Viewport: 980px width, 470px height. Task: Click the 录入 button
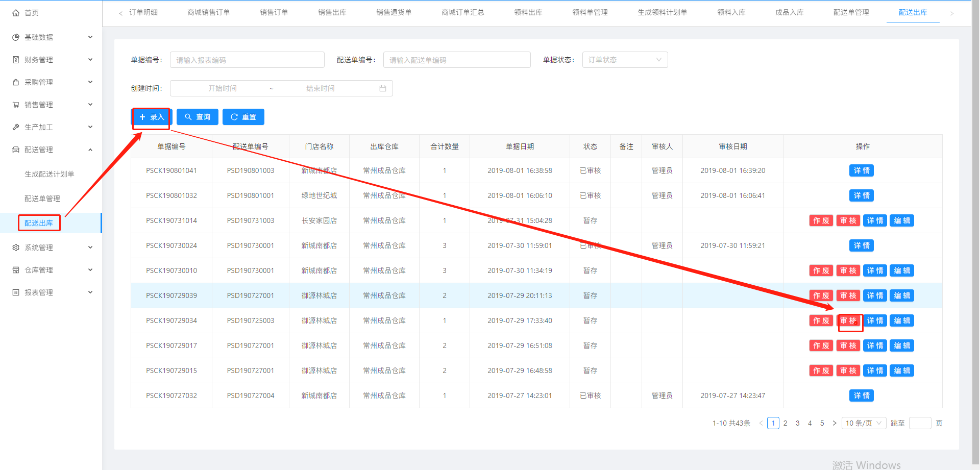(x=152, y=117)
